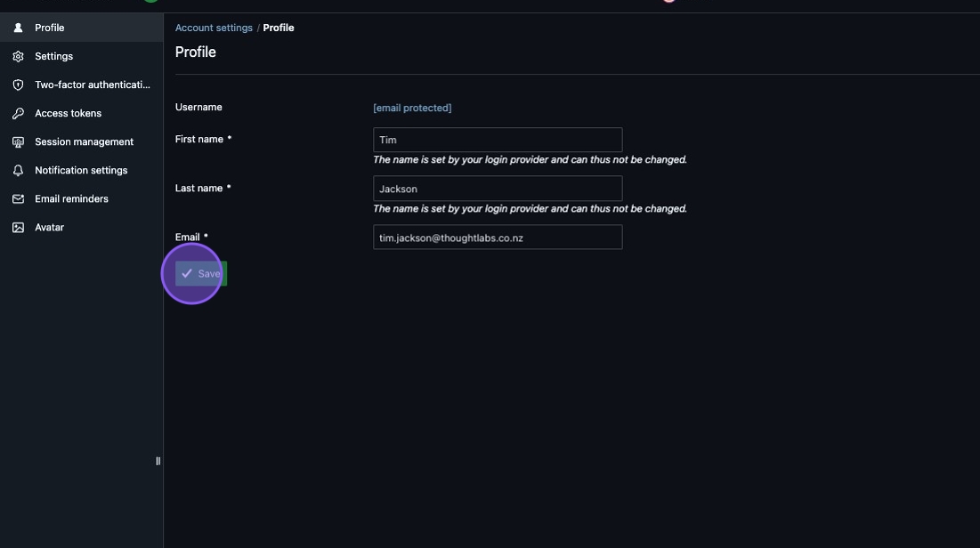Click the Notification settings bell icon
Viewport: 980px width, 548px height.
pyautogui.click(x=18, y=170)
